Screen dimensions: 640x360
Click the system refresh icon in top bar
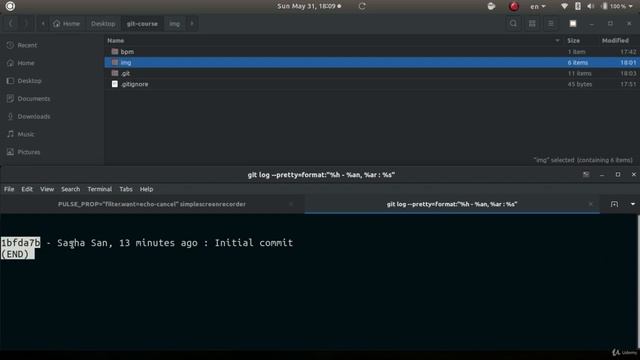pyautogui.click(x=362, y=6)
